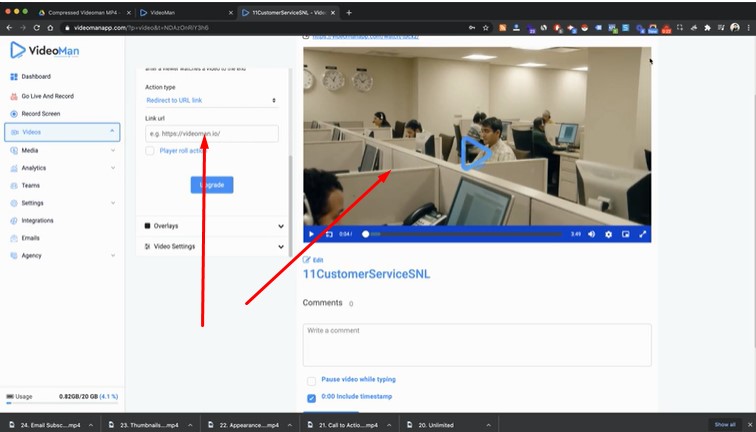Viewport: 756px width, 432px height.
Task: Click the video progress slider handle
Action: 365,234
